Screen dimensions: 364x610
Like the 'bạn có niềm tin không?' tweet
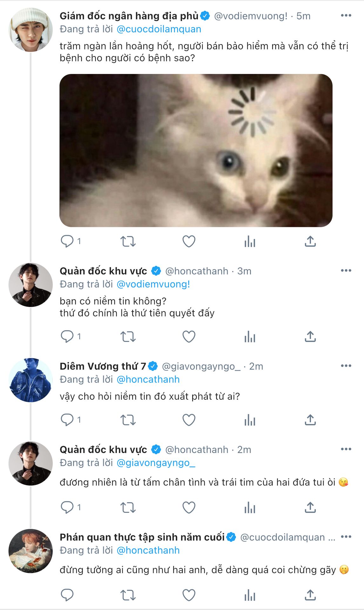(189, 336)
